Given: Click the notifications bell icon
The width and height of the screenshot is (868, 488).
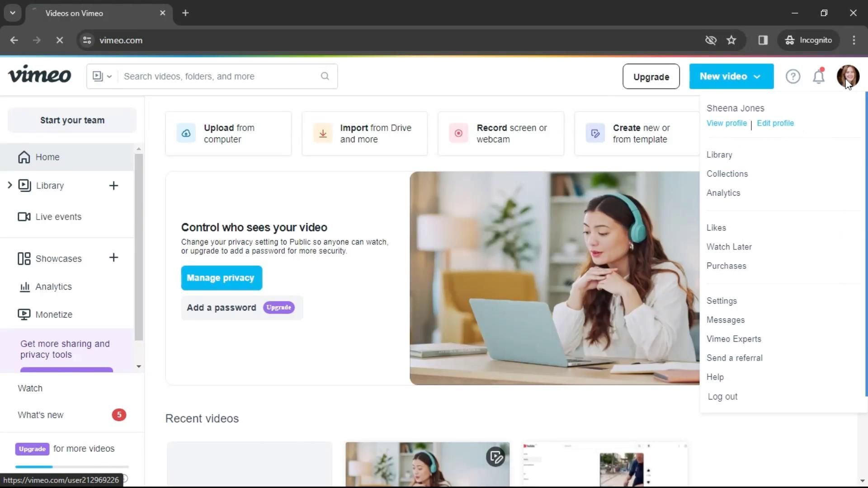Looking at the screenshot, I should [819, 76].
